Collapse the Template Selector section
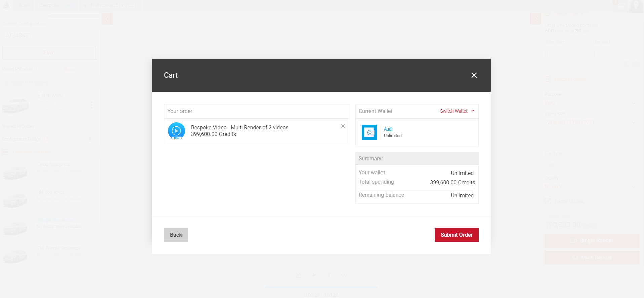This screenshot has width=644, height=298. coord(95,152)
